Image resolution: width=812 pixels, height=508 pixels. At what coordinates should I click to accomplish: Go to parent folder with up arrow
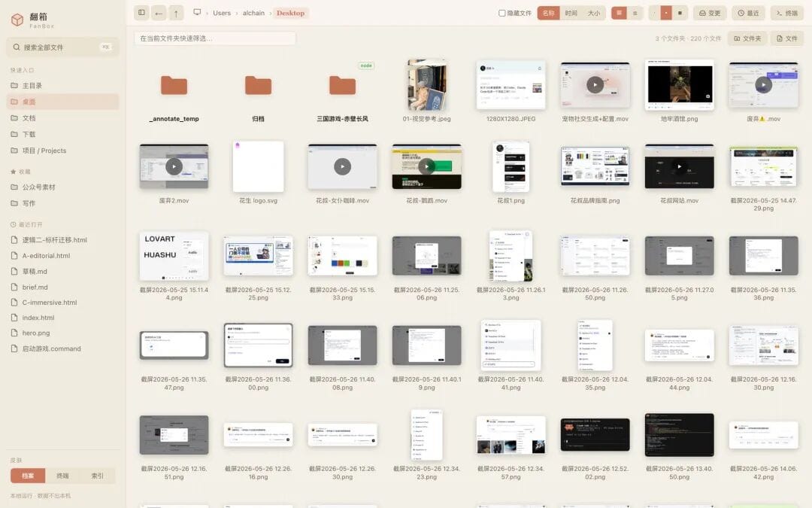pyautogui.click(x=176, y=13)
